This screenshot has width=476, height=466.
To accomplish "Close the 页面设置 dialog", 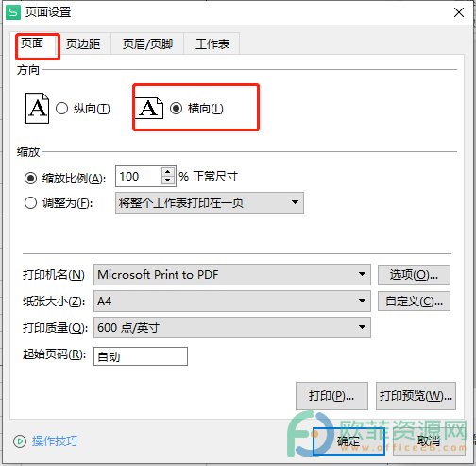I will click(x=459, y=12).
